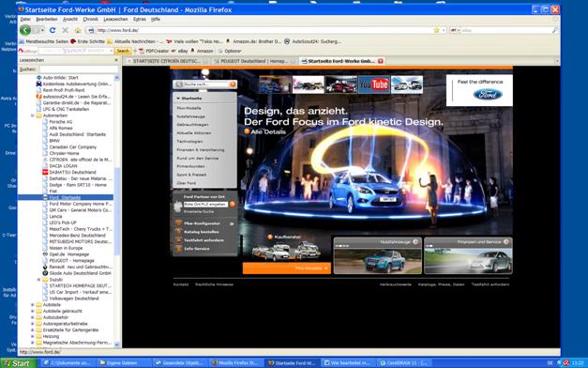This screenshot has height=368, width=588.
Task: Open the Lesezeichen menu
Action: [x=115, y=19]
